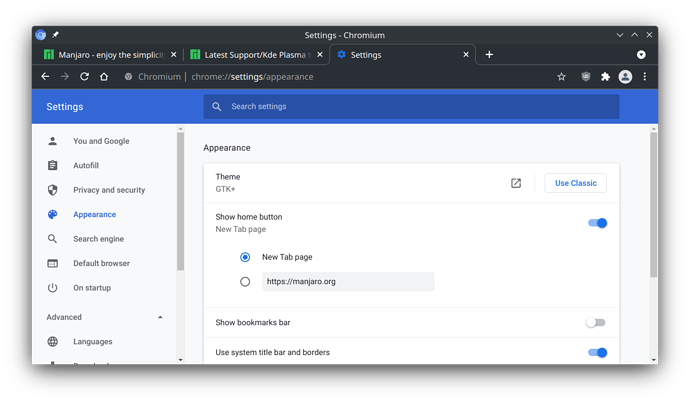The width and height of the screenshot is (690, 402).
Task: Open the profile avatar menu
Action: (625, 77)
